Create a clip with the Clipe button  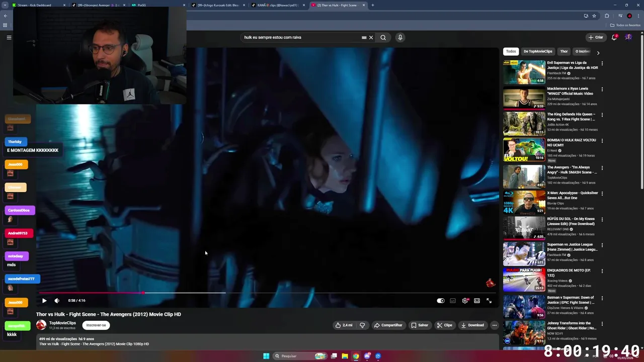445,325
